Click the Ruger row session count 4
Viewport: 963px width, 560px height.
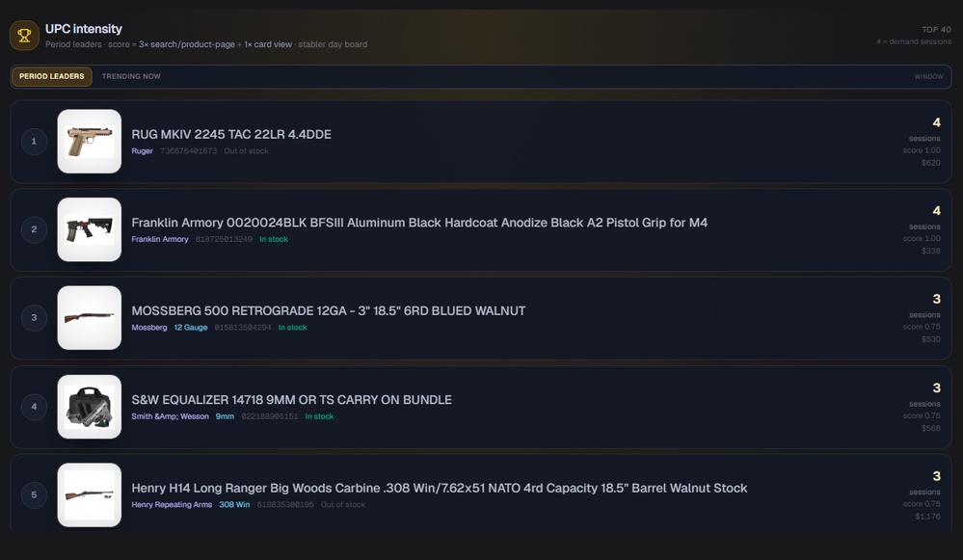[936, 122]
